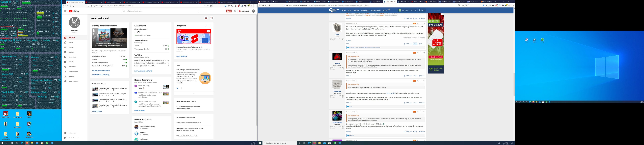The height and width of the screenshot is (145, 644).
Task: Click the channel avatar in YouTube Studio header
Action: [x=253, y=11]
